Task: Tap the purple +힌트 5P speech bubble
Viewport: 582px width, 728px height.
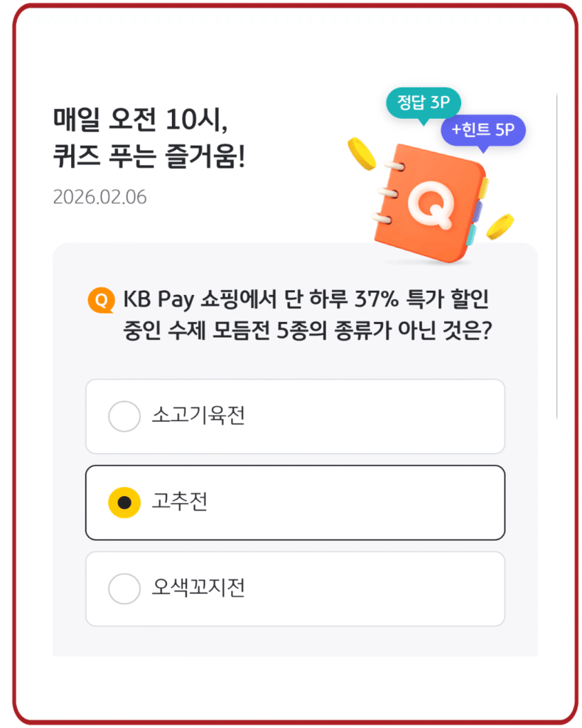Action: (x=483, y=130)
